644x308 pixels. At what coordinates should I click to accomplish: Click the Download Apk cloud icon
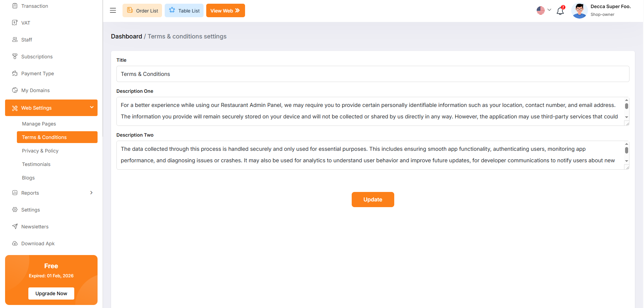(15, 244)
